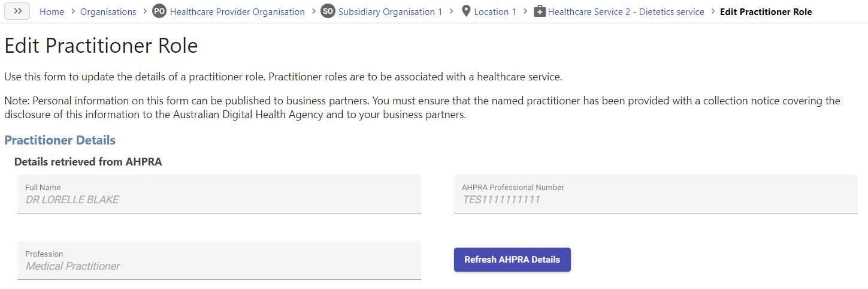The height and width of the screenshot is (289, 868).
Task: Click the Full Name field
Action: [x=219, y=194]
